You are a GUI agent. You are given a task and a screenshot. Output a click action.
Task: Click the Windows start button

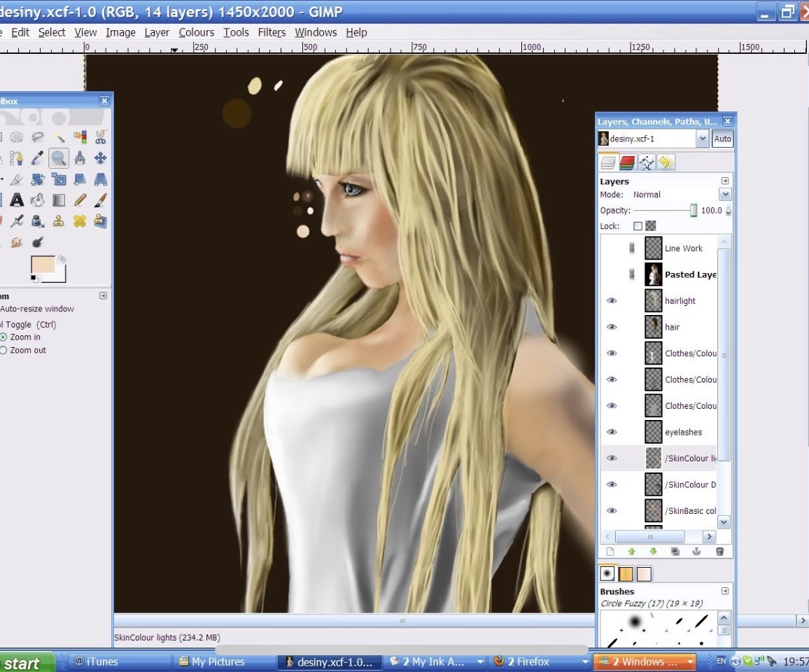pos(24,662)
